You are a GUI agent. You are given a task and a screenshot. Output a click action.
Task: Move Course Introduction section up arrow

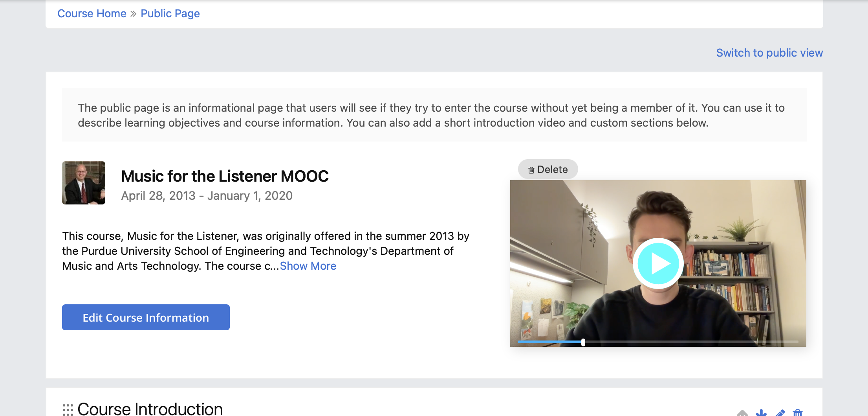tap(742, 412)
